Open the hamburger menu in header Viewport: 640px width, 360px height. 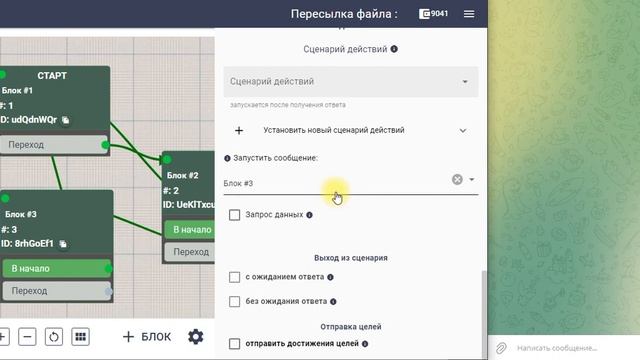pos(469,14)
